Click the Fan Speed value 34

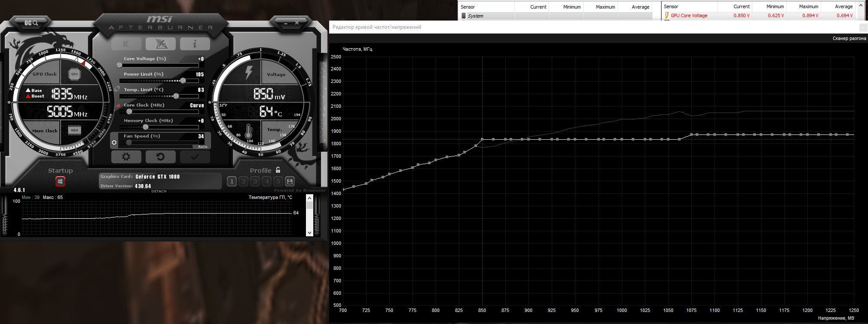pos(201,136)
